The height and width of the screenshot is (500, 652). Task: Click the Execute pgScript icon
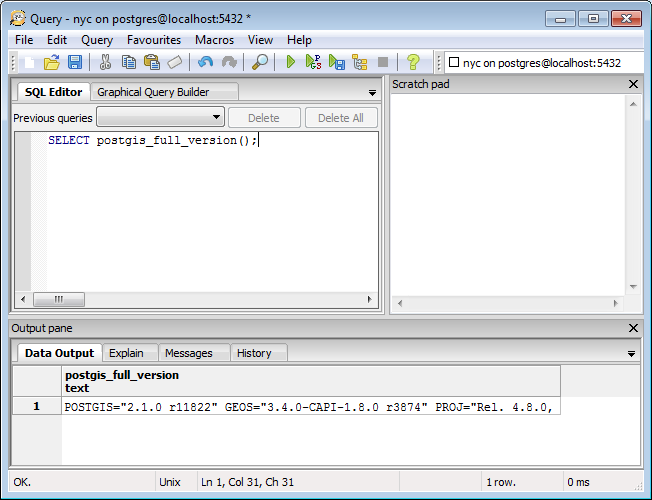click(x=313, y=62)
